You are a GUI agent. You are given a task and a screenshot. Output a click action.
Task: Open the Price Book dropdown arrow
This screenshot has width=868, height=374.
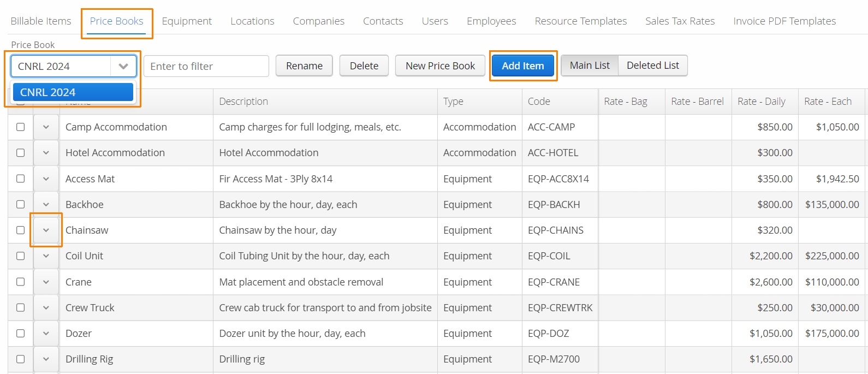click(123, 66)
